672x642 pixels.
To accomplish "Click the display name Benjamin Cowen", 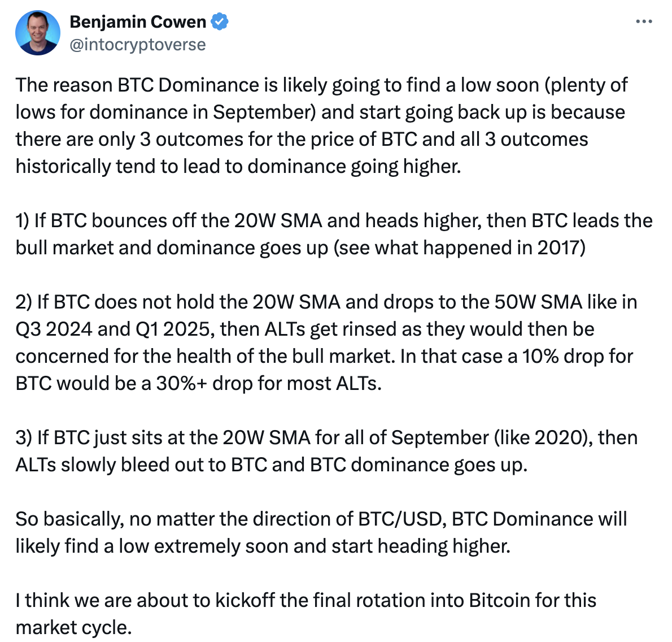I will tap(138, 22).
